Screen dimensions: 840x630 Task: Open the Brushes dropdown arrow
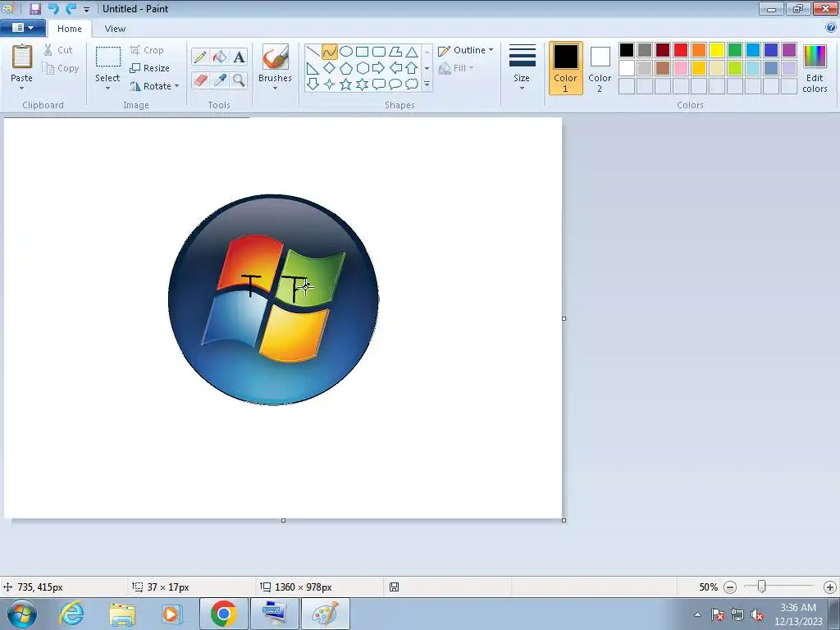pyautogui.click(x=276, y=89)
